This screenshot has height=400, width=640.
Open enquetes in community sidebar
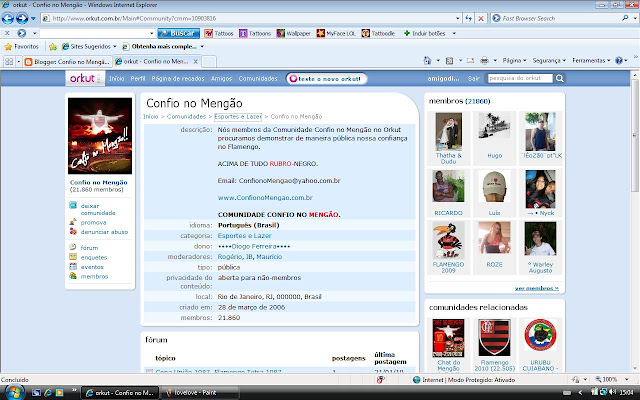(x=93, y=258)
